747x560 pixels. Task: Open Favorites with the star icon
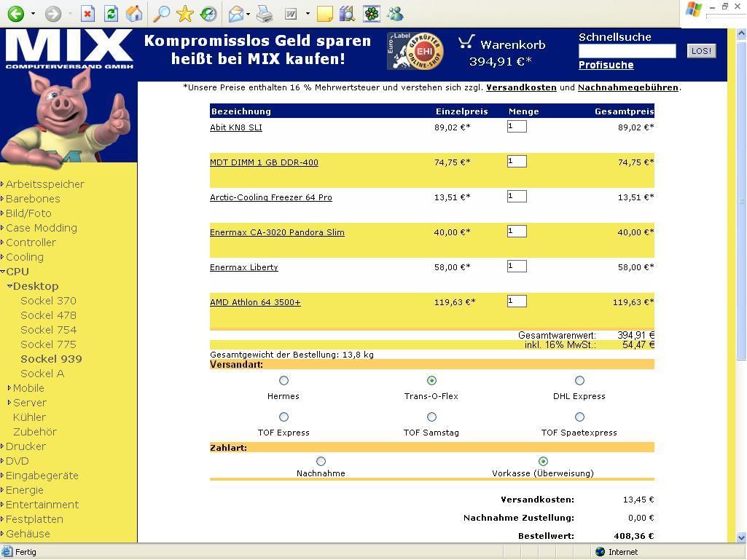pyautogui.click(x=185, y=13)
